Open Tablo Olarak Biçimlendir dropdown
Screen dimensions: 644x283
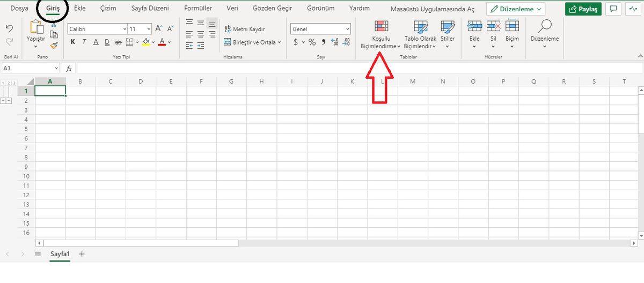click(420, 34)
